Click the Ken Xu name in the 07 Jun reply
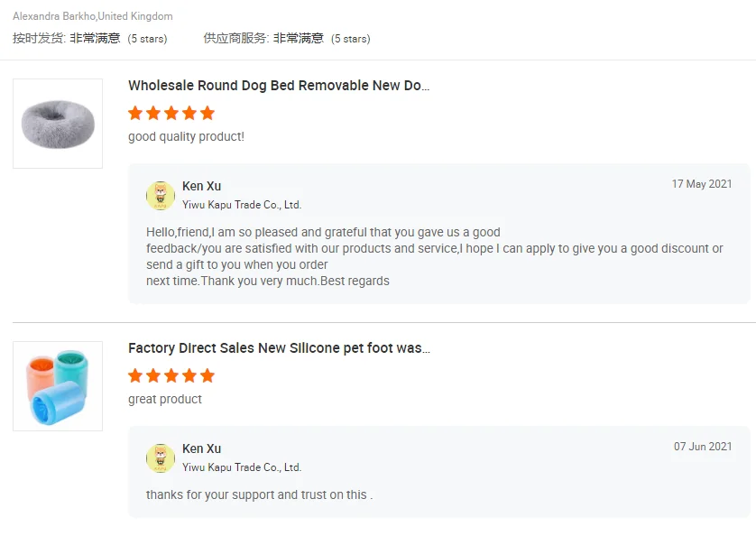The height and width of the screenshot is (536, 756). pyautogui.click(x=201, y=448)
